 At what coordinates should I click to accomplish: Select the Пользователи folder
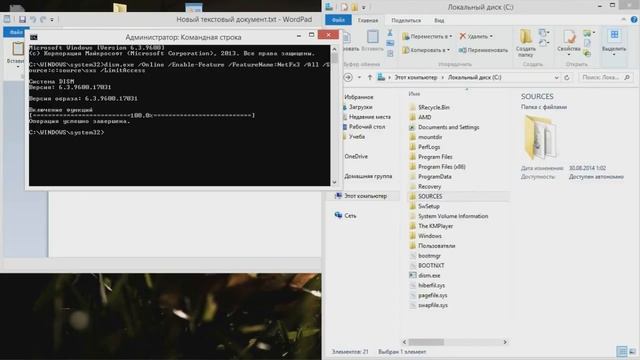click(x=436, y=246)
